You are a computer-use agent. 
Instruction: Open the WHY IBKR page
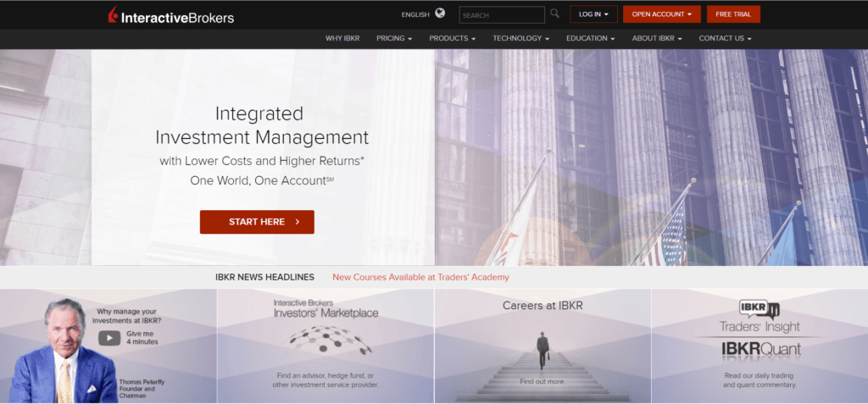point(342,38)
